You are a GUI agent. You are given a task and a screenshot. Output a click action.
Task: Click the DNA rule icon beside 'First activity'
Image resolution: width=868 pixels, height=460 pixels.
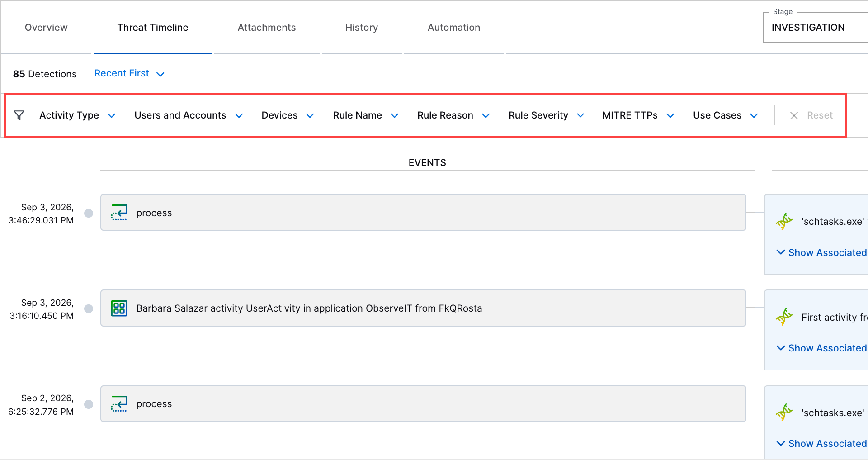[x=784, y=317]
